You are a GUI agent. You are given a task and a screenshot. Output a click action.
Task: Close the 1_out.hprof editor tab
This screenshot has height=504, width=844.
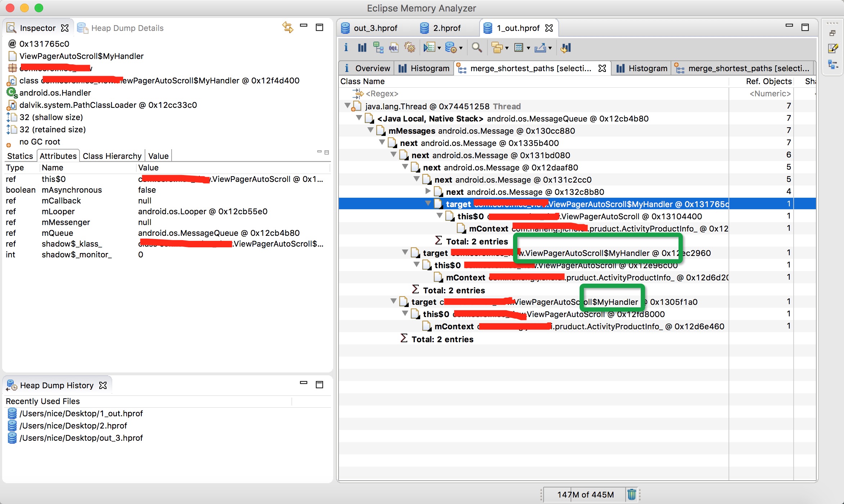coord(549,28)
